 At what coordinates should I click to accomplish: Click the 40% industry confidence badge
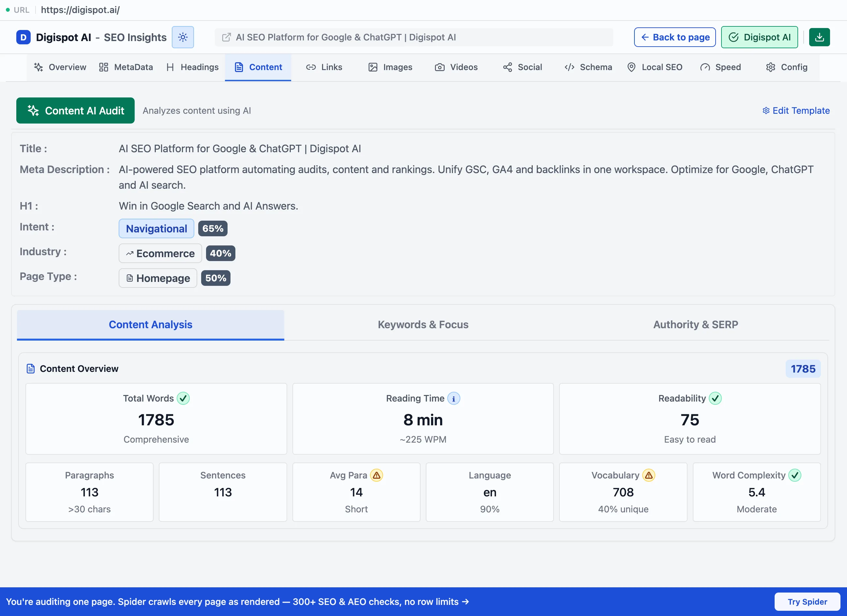click(221, 254)
